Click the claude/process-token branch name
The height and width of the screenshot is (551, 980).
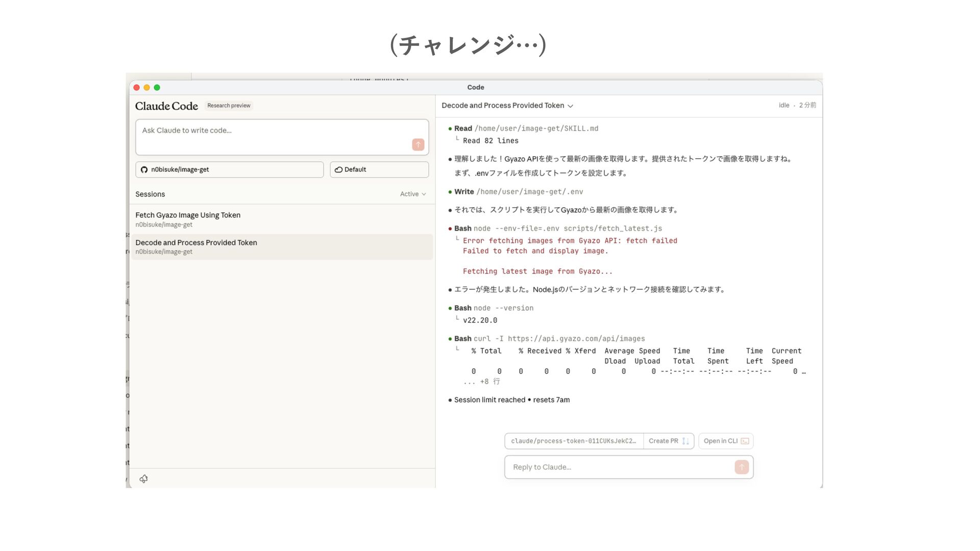click(573, 441)
